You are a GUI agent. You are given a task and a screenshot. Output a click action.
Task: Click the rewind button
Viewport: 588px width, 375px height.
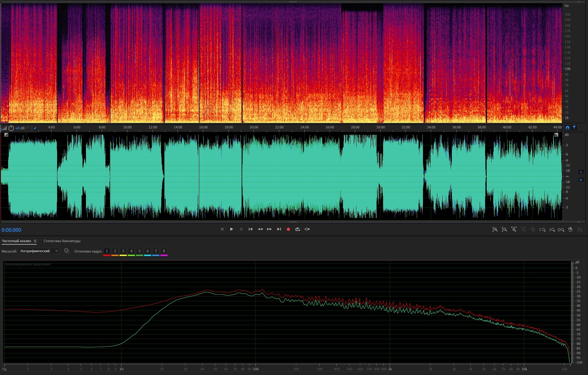tap(260, 229)
